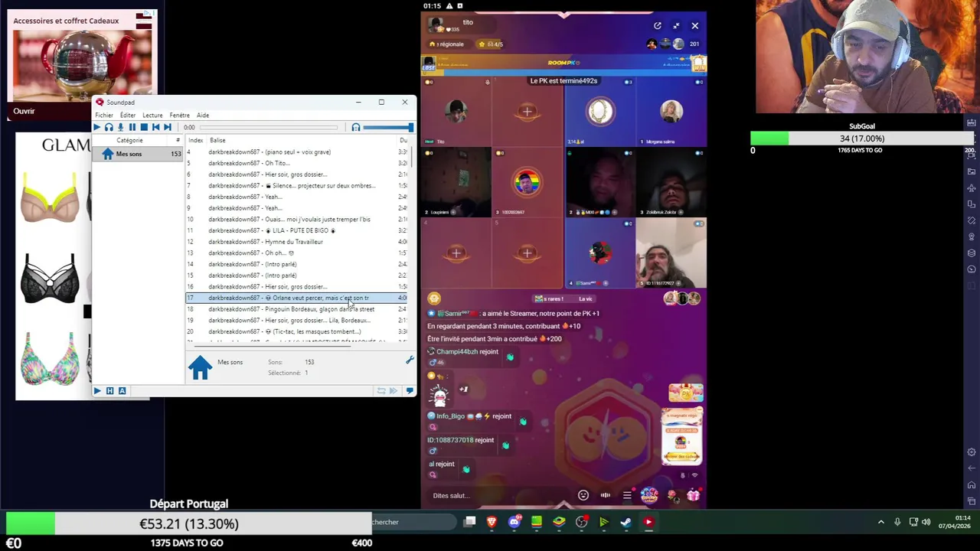Sort by the Index column header
The width and height of the screenshot is (980, 551).
click(196, 140)
